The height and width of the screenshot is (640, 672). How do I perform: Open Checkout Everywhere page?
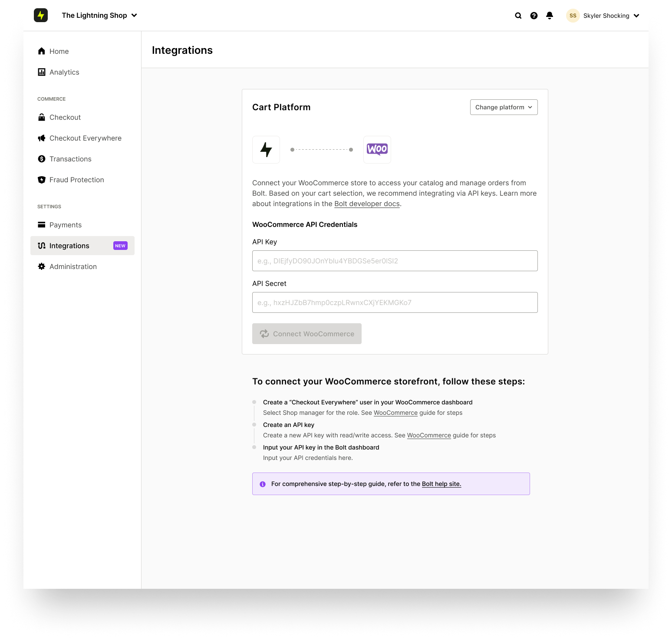[x=82, y=138]
